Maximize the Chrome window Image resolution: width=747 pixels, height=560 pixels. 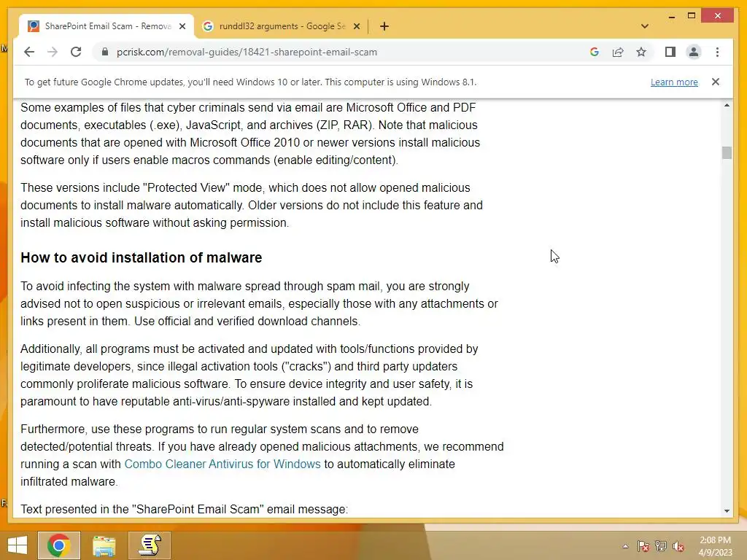(692, 16)
